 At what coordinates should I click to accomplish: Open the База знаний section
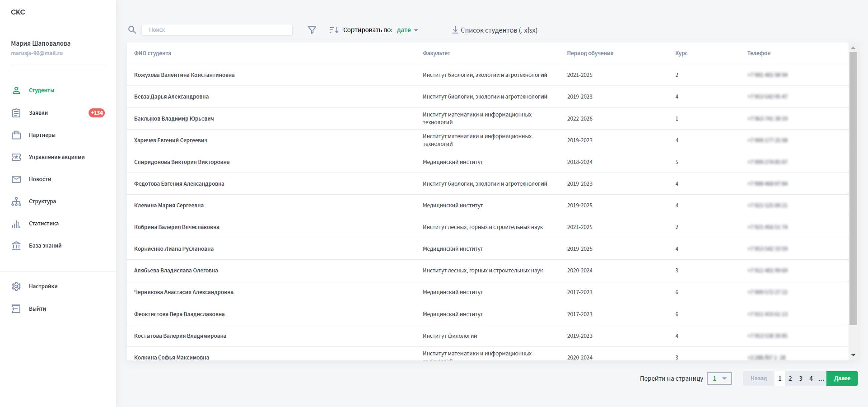pyautogui.click(x=45, y=246)
